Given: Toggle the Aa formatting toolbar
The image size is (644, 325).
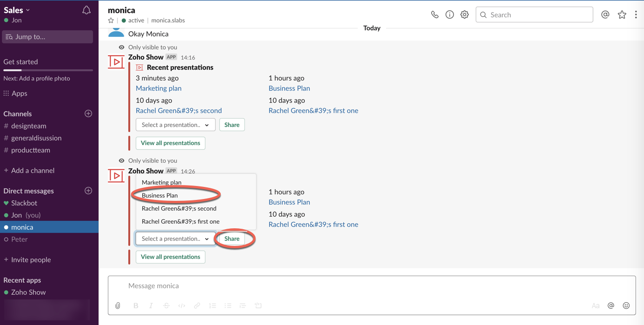Looking at the screenshot, I should 596,305.
